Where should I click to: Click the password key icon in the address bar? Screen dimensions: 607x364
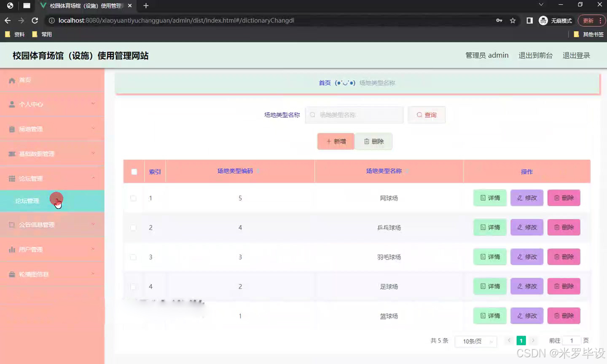click(x=499, y=20)
